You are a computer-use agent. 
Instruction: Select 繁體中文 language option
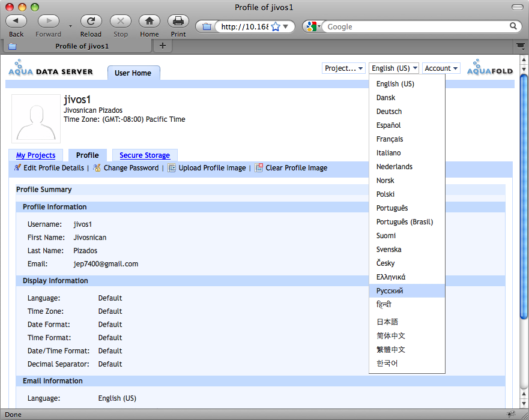[x=407, y=350]
